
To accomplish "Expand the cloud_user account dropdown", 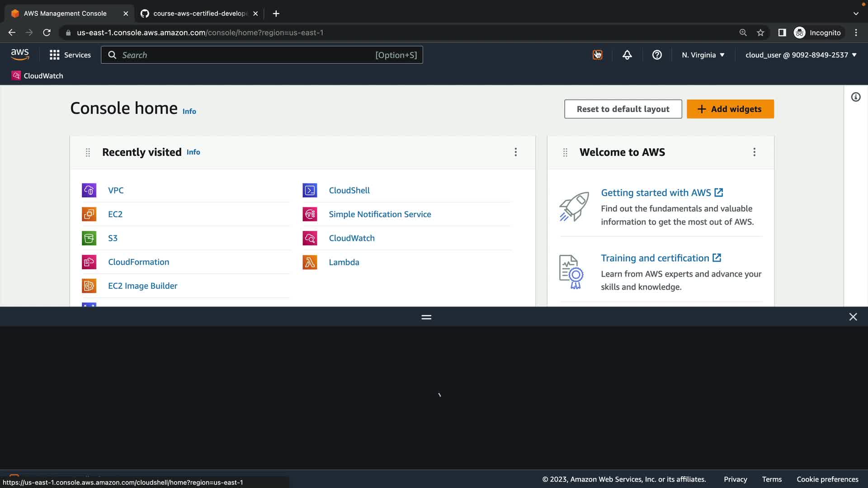I will click(801, 55).
